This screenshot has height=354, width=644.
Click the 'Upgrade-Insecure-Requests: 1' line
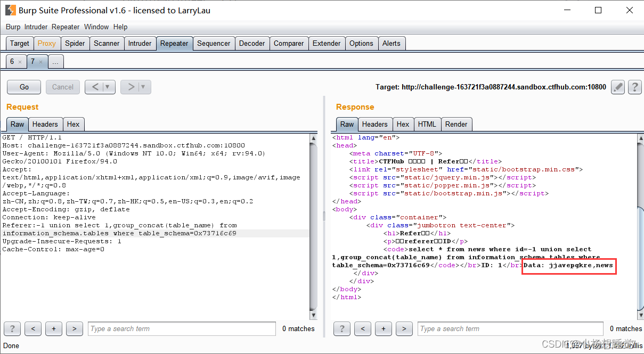click(x=62, y=241)
